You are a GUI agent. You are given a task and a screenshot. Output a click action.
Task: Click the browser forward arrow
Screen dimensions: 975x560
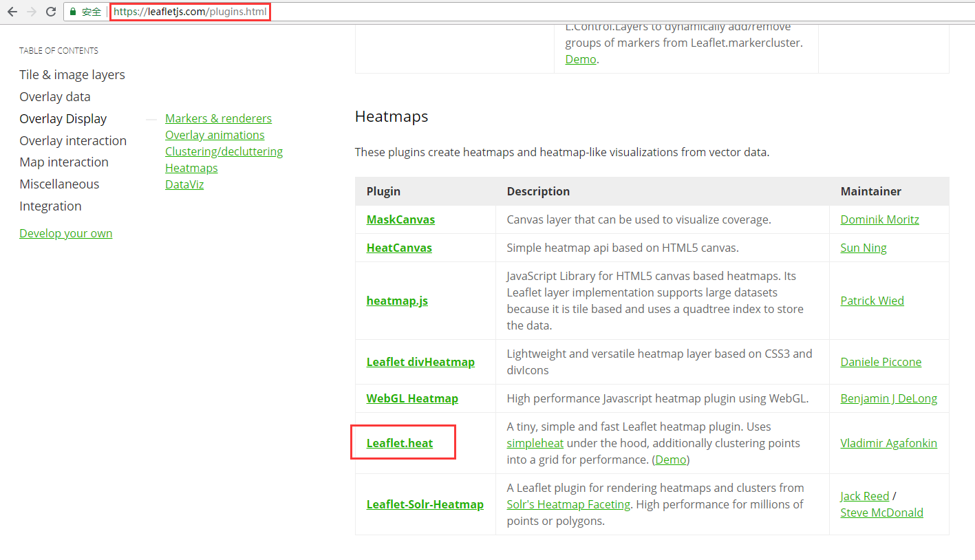31,12
